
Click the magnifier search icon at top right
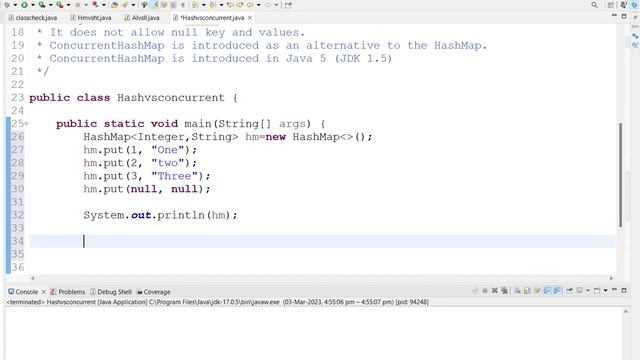click(x=594, y=5)
